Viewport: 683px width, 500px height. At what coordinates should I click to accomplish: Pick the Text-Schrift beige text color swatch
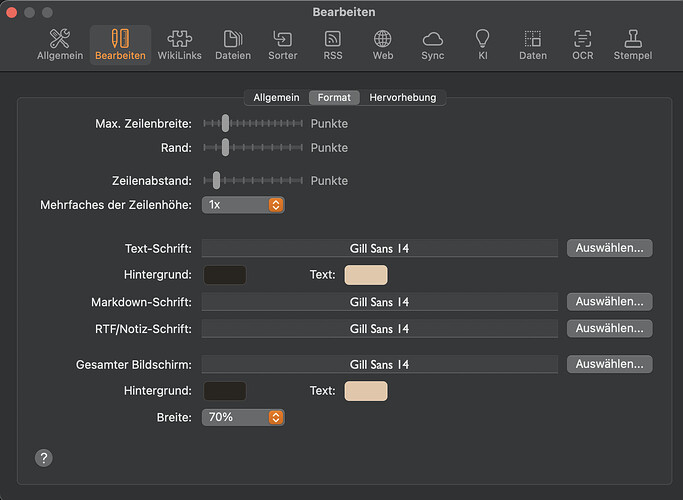click(365, 275)
